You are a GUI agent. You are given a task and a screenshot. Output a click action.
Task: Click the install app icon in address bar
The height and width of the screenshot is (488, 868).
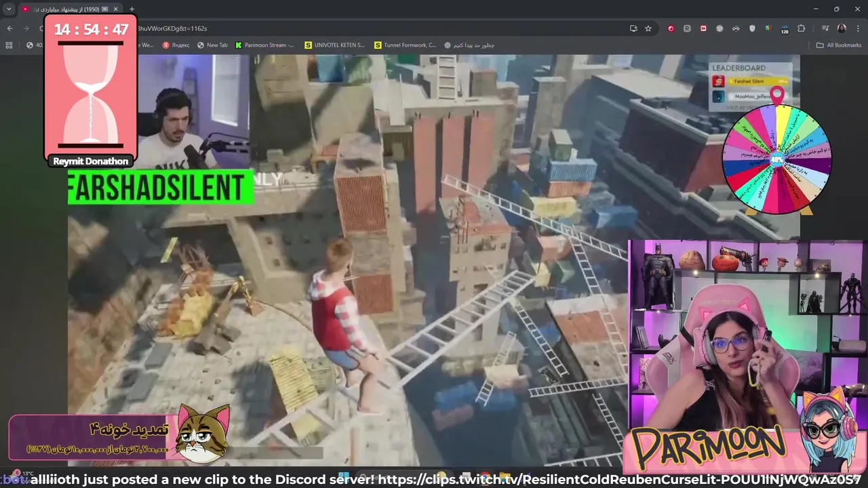coord(633,28)
